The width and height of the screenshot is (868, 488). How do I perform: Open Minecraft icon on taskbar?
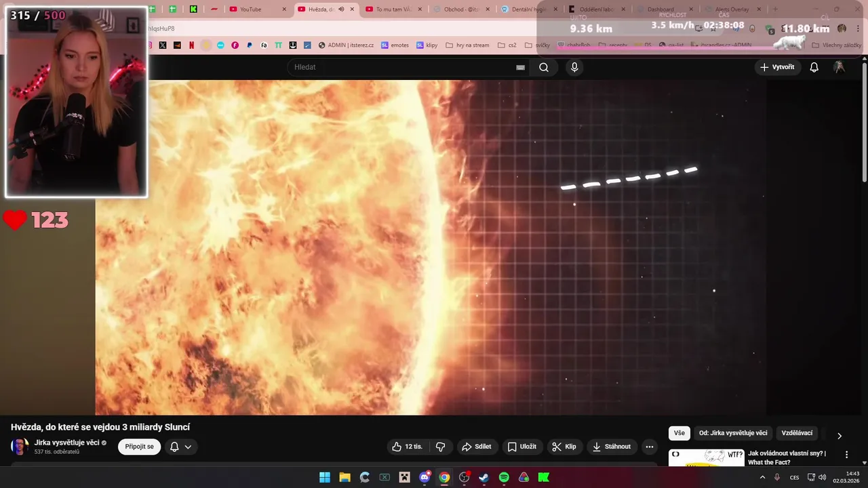point(404,477)
